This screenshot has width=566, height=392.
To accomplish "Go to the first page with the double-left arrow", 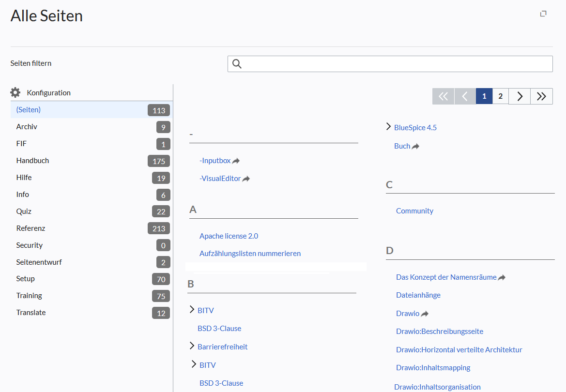I will (x=444, y=96).
